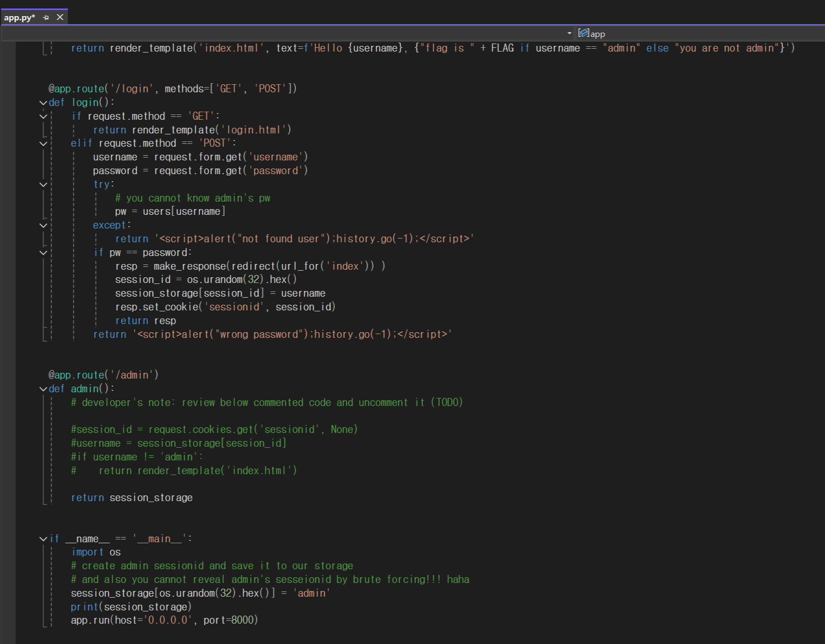Click the comment about brute forcing haha

tap(270, 580)
